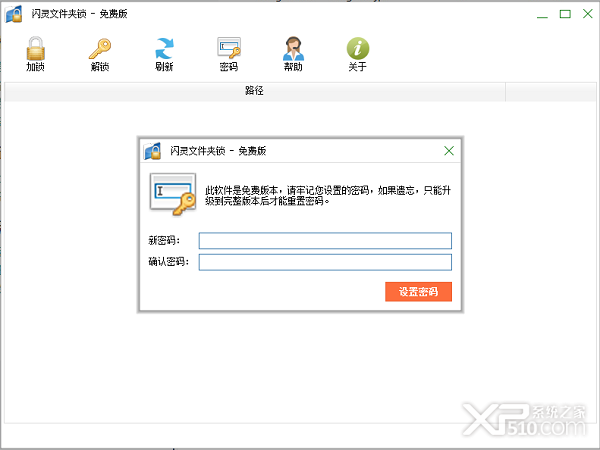Minimize the main window
The image size is (600, 450).
[542, 15]
